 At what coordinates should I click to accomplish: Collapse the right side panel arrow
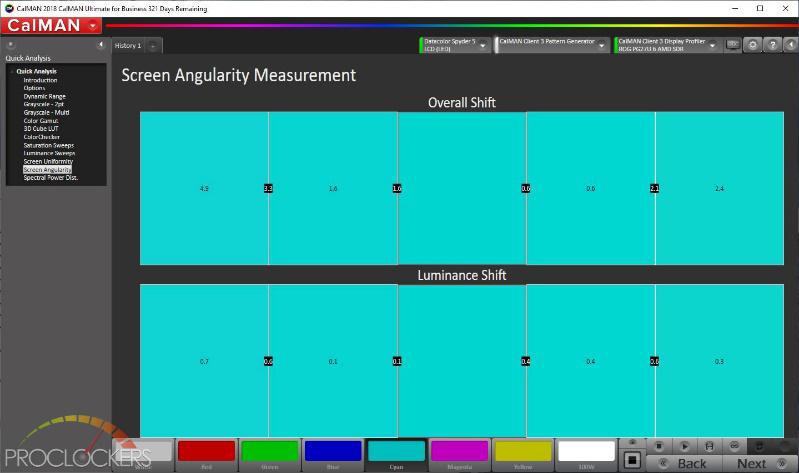click(791, 45)
